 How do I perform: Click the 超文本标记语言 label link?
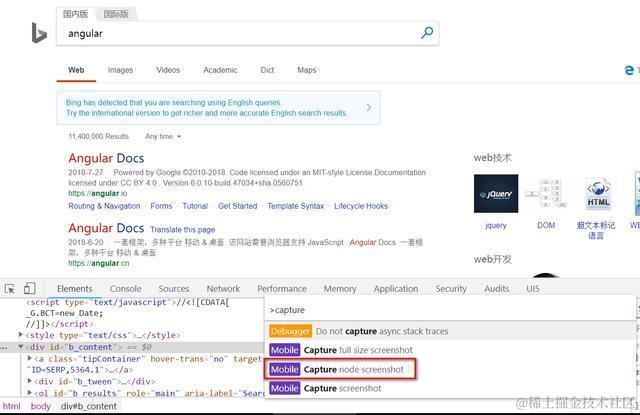click(x=596, y=230)
